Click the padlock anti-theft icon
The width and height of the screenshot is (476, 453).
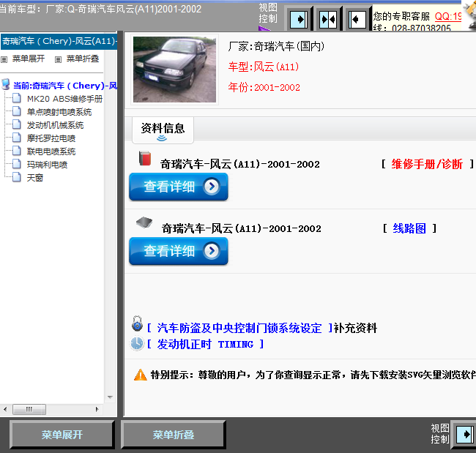[x=137, y=323]
